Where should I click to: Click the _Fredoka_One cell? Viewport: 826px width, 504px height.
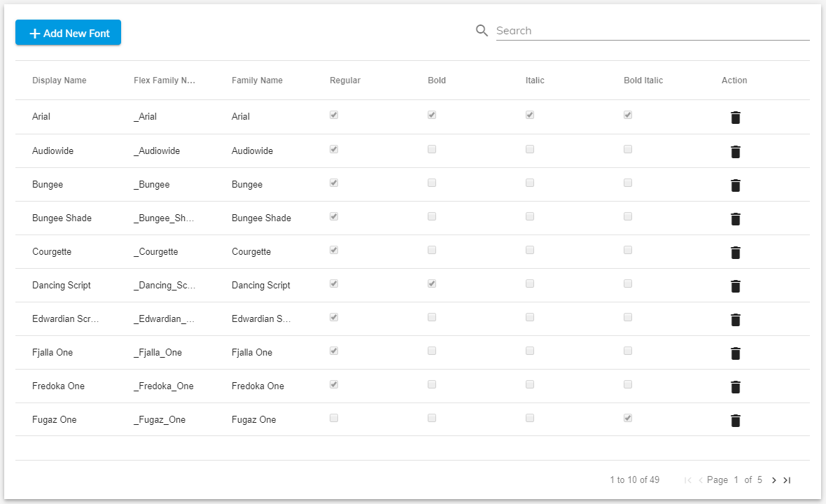point(164,386)
